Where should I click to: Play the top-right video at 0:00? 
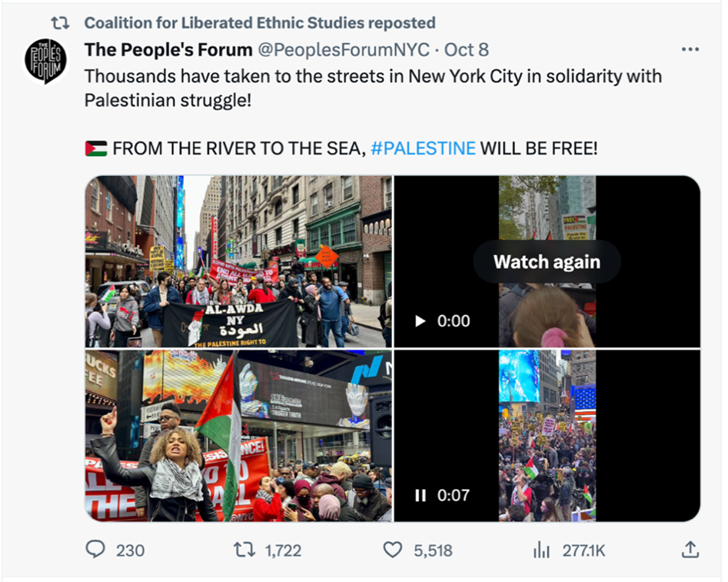[x=421, y=321]
